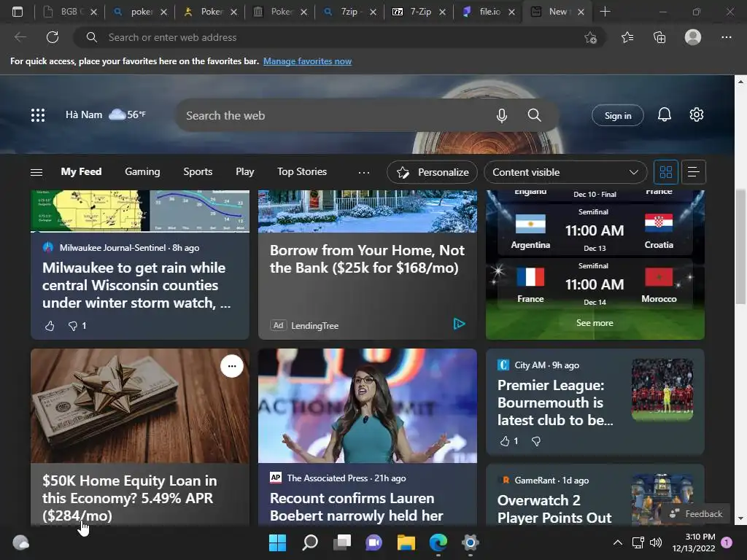Image resolution: width=747 pixels, height=560 pixels.
Task: Open page settings gear icon
Action: pos(697,114)
